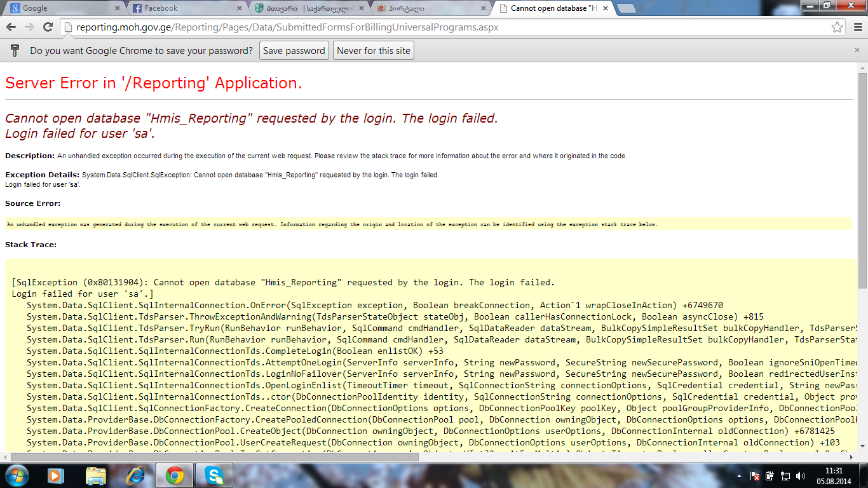Launch Skype from the taskbar
868x488 pixels.
(x=214, y=475)
